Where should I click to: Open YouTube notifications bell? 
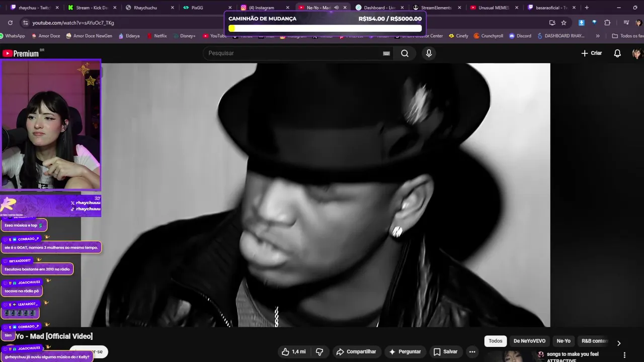click(617, 53)
